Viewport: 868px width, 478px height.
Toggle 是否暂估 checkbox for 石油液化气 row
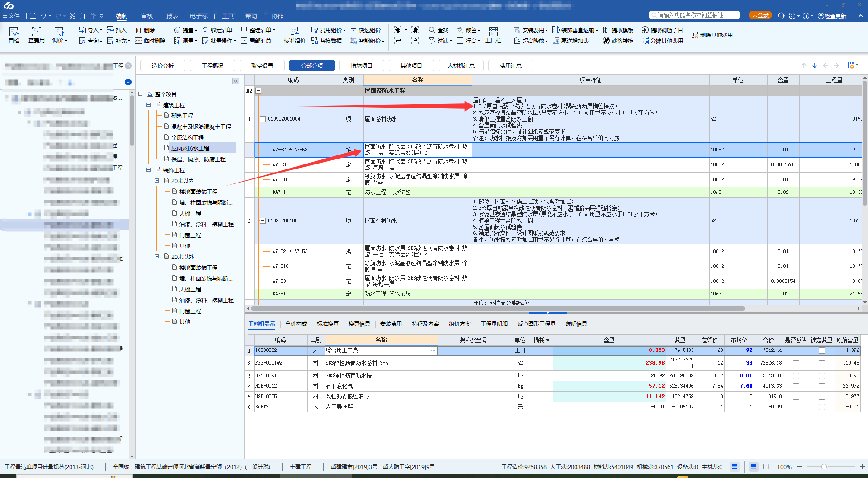796,386
